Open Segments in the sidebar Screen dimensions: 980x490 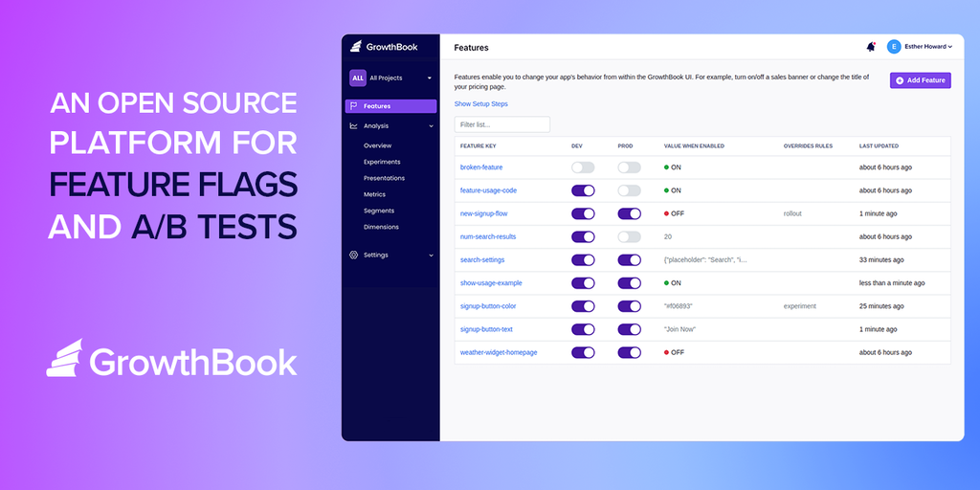[379, 211]
